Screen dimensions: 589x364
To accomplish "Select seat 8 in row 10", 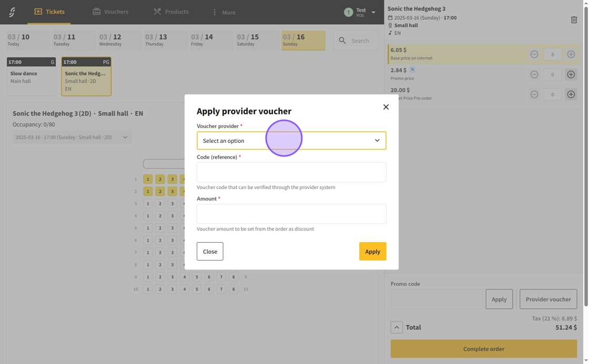I will 233,289.
